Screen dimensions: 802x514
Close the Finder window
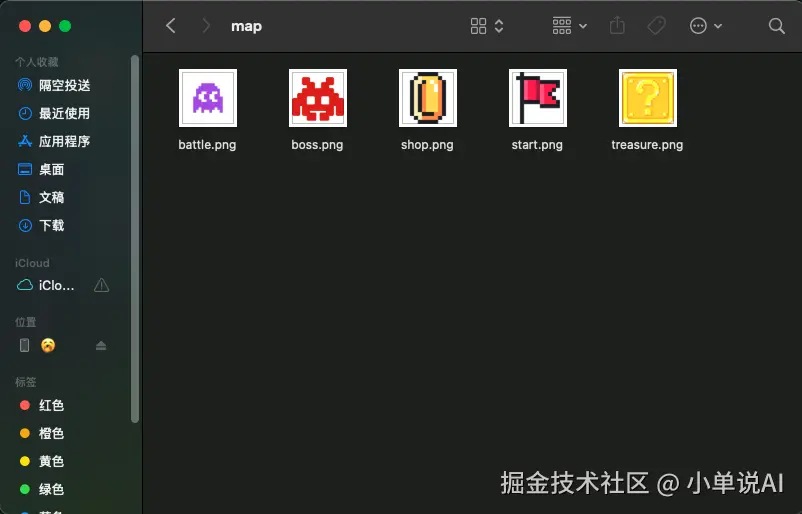pos(25,26)
